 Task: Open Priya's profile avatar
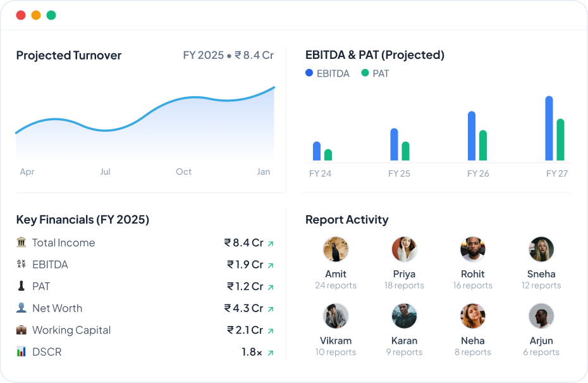point(404,249)
